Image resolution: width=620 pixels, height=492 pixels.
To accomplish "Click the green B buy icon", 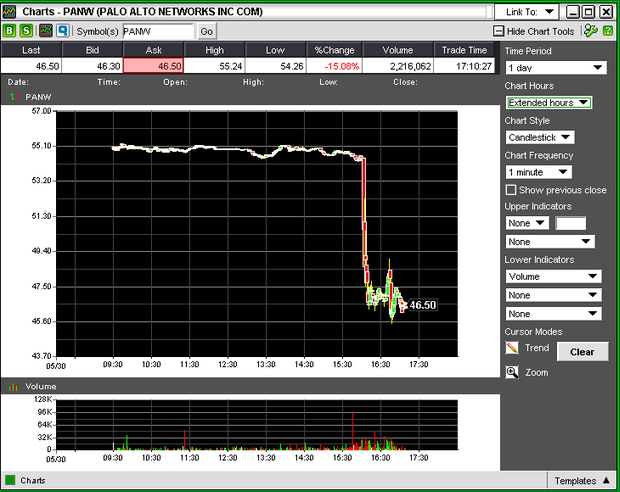I will pyautogui.click(x=9, y=31).
